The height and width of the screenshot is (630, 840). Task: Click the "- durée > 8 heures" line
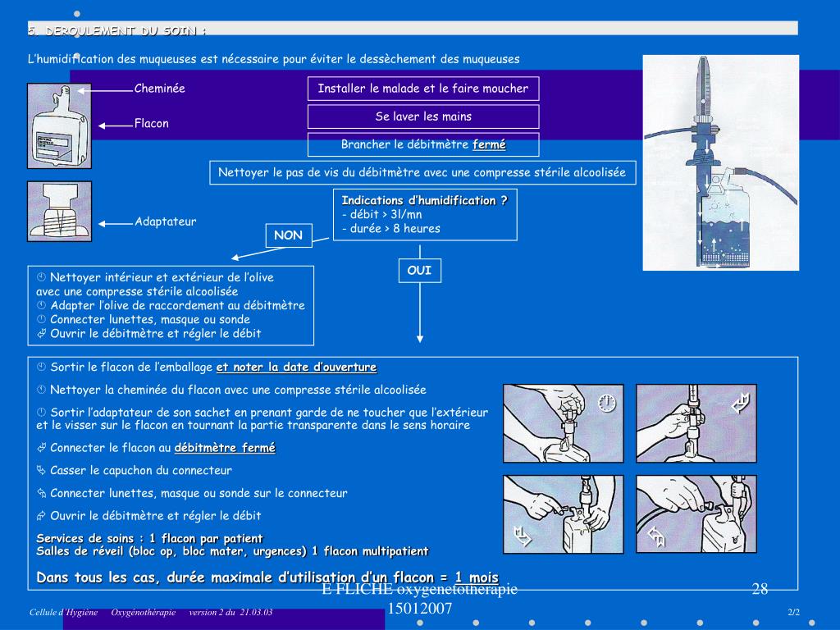[391, 228]
